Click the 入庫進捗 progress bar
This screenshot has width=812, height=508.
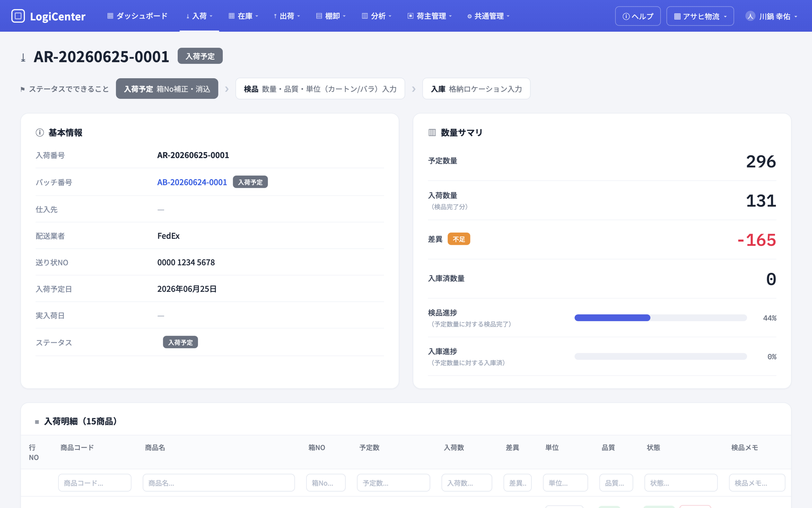[660, 356]
